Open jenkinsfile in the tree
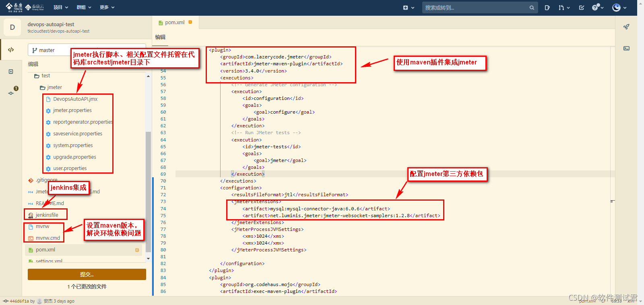The width and height of the screenshot is (644, 305). coord(47,215)
